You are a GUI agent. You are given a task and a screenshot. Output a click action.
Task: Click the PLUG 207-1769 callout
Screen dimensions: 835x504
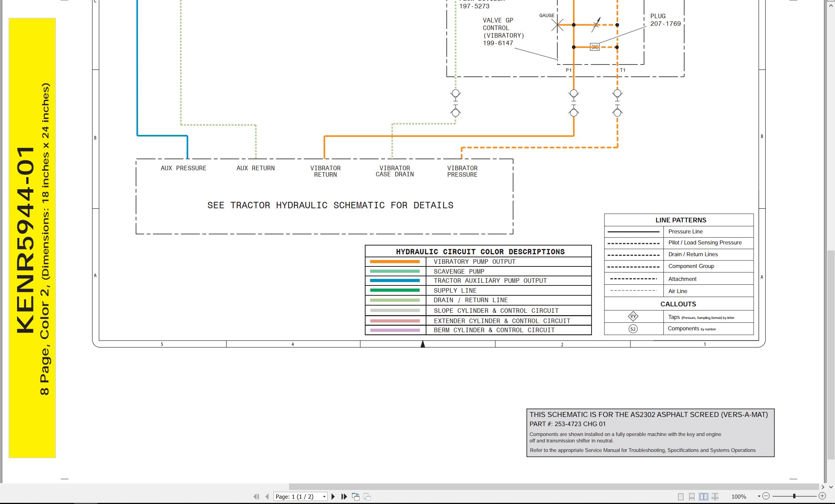tap(665, 20)
